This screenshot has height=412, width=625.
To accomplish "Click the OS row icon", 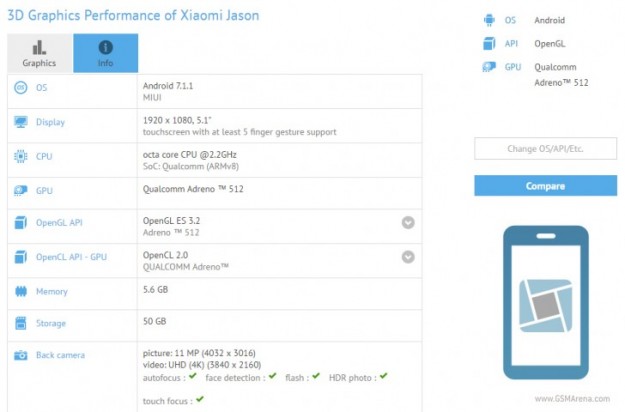I will click(20, 88).
